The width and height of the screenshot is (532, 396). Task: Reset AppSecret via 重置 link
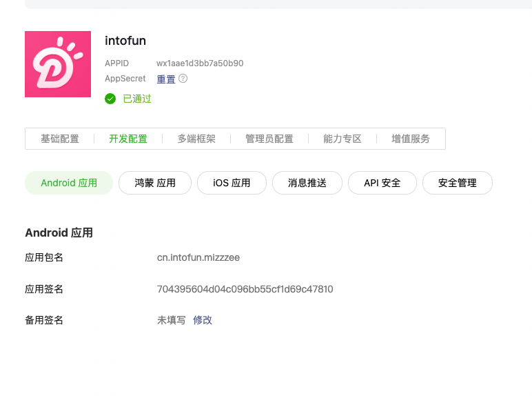click(x=166, y=79)
